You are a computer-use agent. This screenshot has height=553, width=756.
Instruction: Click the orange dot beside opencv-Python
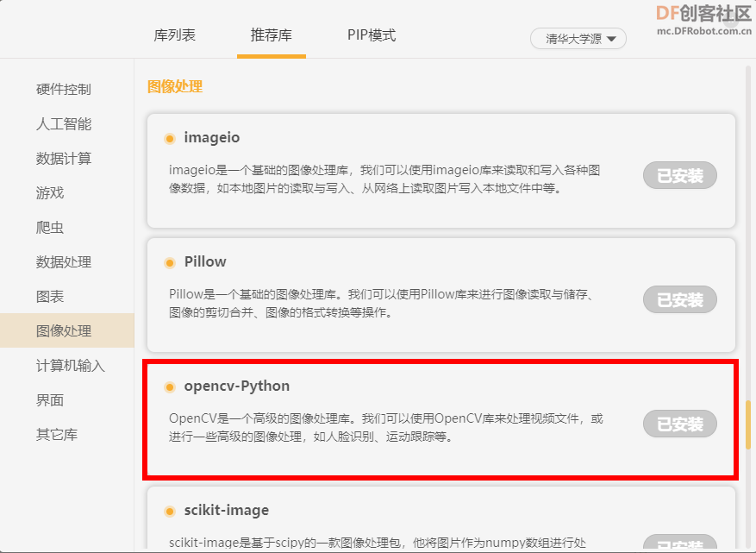click(x=170, y=387)
